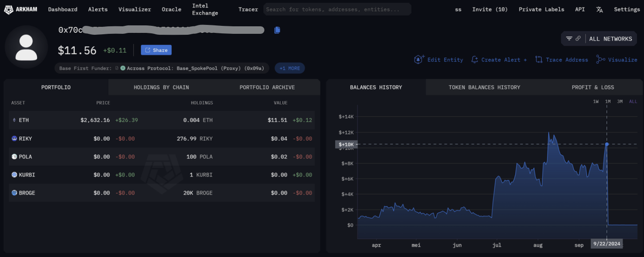
Task: Sort by the VALUE column header
Action: coord(281,103)
